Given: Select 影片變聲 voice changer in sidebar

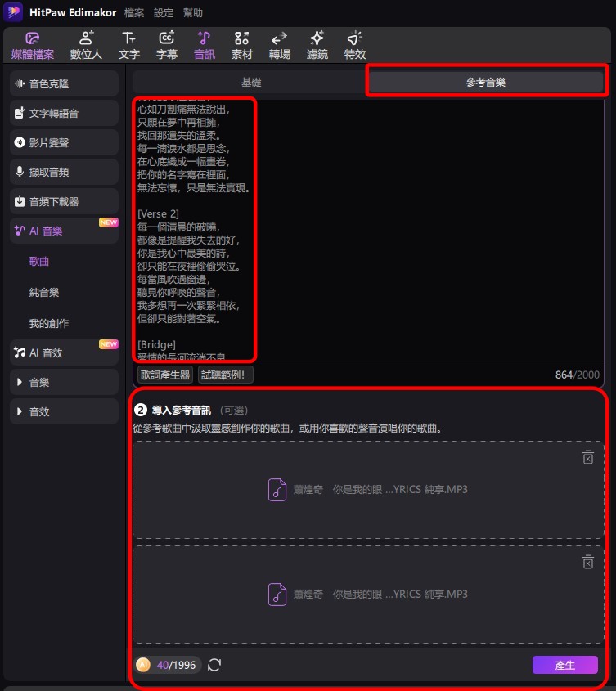Looking at the screenshot, I should coord(64,143).
